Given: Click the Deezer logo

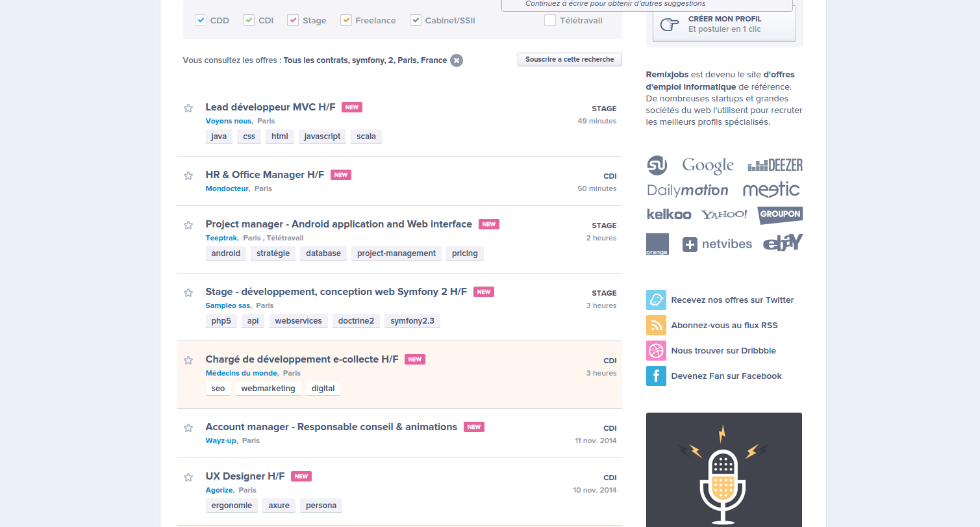Looking at the screenshot, I should coord(775,165).
